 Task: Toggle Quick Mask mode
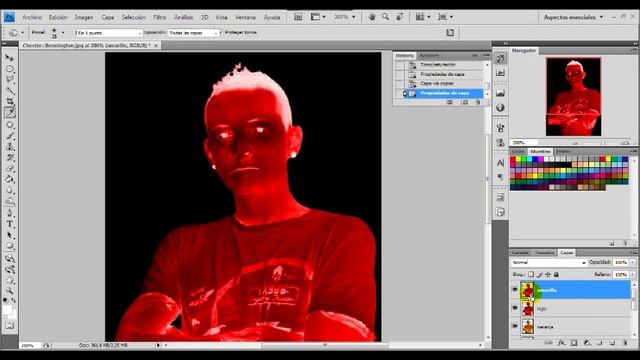(10, 326)
